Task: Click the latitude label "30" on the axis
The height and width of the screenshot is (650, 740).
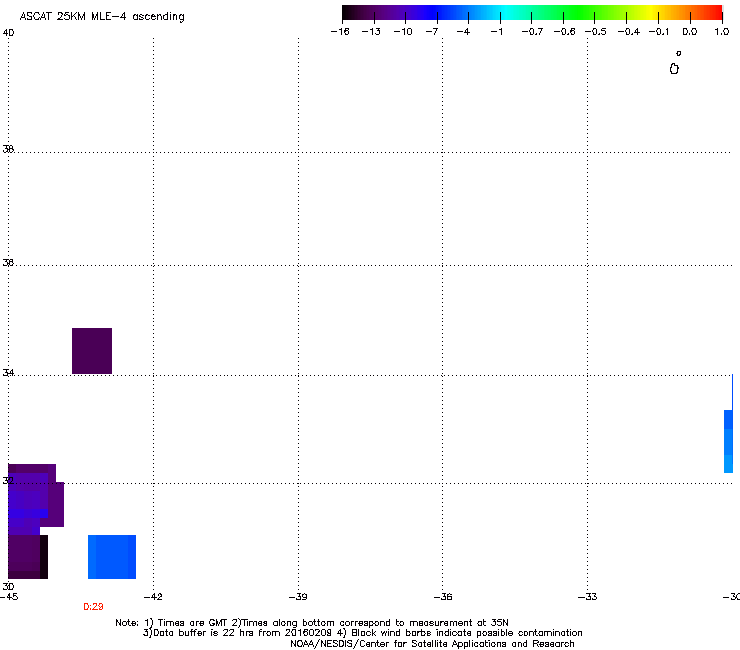Action: [x=8, y=587]
